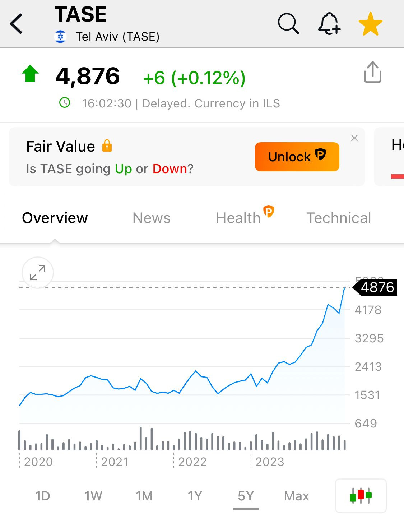This screenshot has width=404, height=532.
Task: Tap the 2021 label on the chart axis
Action: [115, 462]
